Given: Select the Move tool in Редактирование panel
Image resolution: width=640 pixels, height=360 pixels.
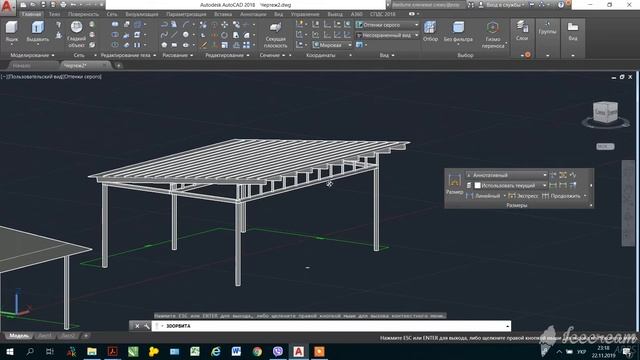Looking at the screenshot, I should click(x=224, y=25).
